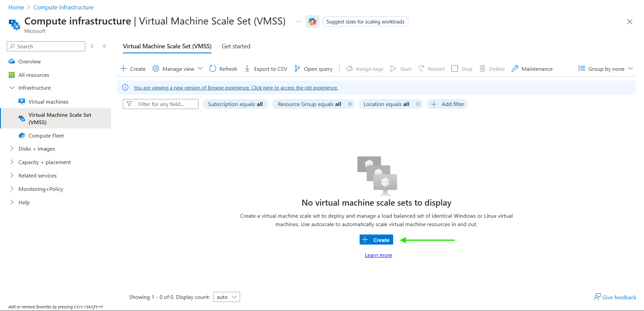Open the Maintenance wrench option

[532, 69]
